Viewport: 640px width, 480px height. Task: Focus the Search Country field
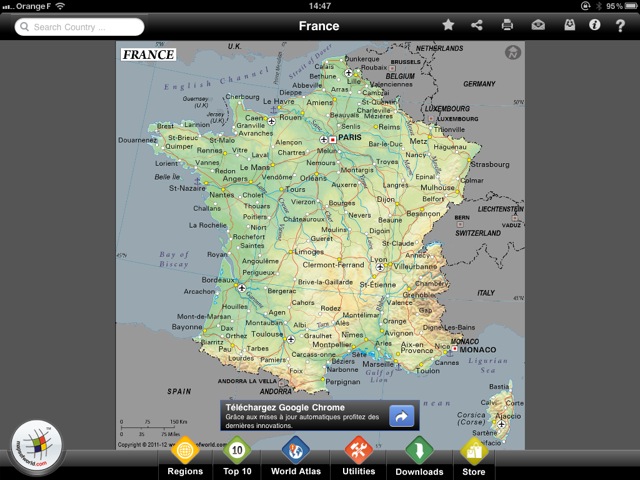[x=80, y=27]
